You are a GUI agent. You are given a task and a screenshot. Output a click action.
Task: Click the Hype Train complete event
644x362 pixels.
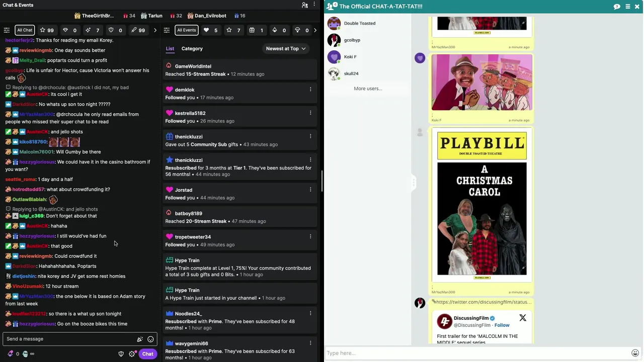click(x=240, y=267)
